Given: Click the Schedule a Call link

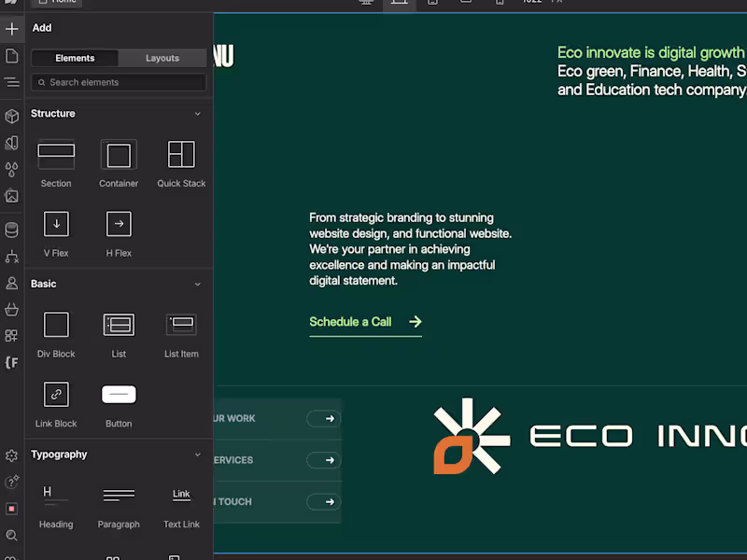Looking at the screenshot, I should pyautogui.click(x=350, y=321).
